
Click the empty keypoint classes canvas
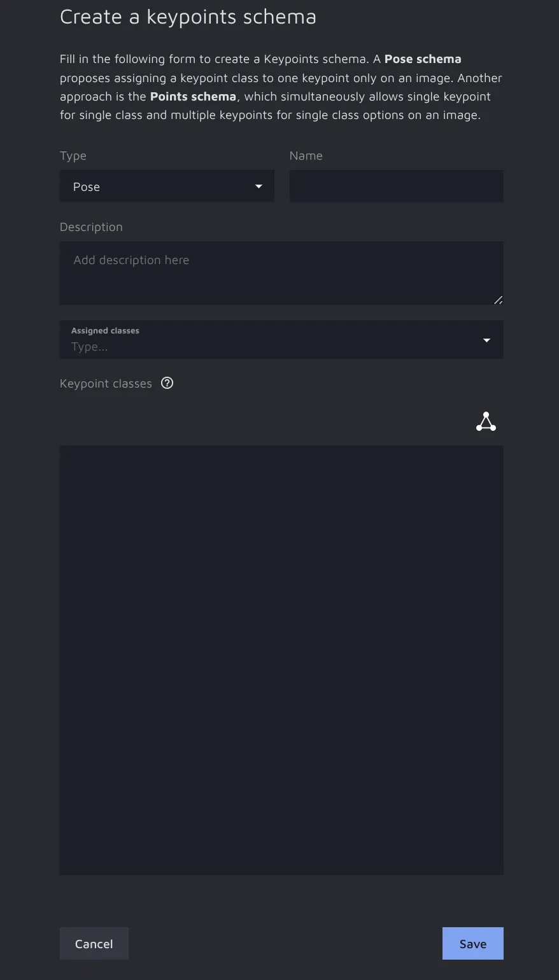click(x=281, y=660)
